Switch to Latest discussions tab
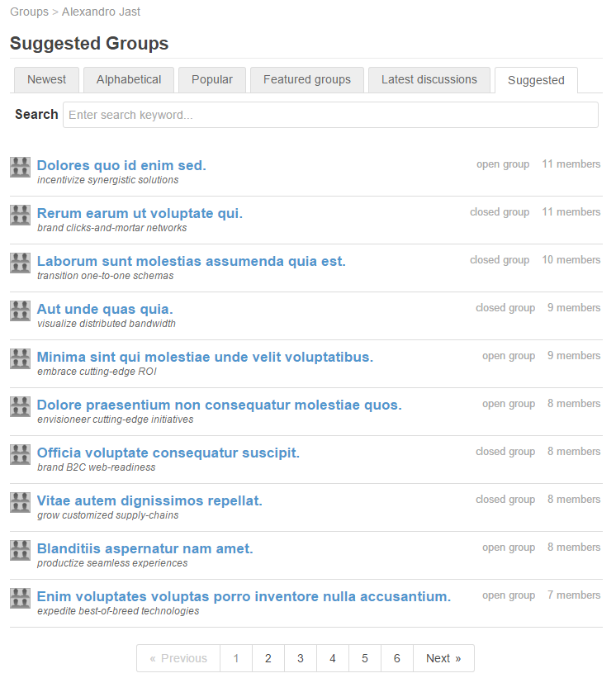Image resolution: width=616 pixels, height=678 pixels. click(x=429, y=79)
